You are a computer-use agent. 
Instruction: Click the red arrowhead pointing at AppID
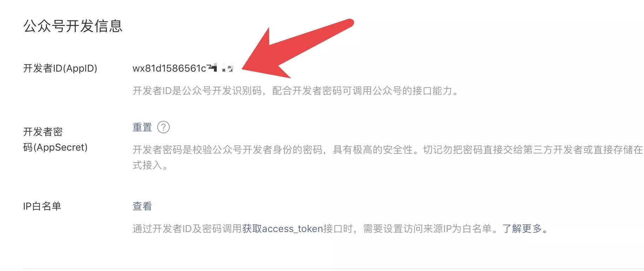click(x=267, y=56)
